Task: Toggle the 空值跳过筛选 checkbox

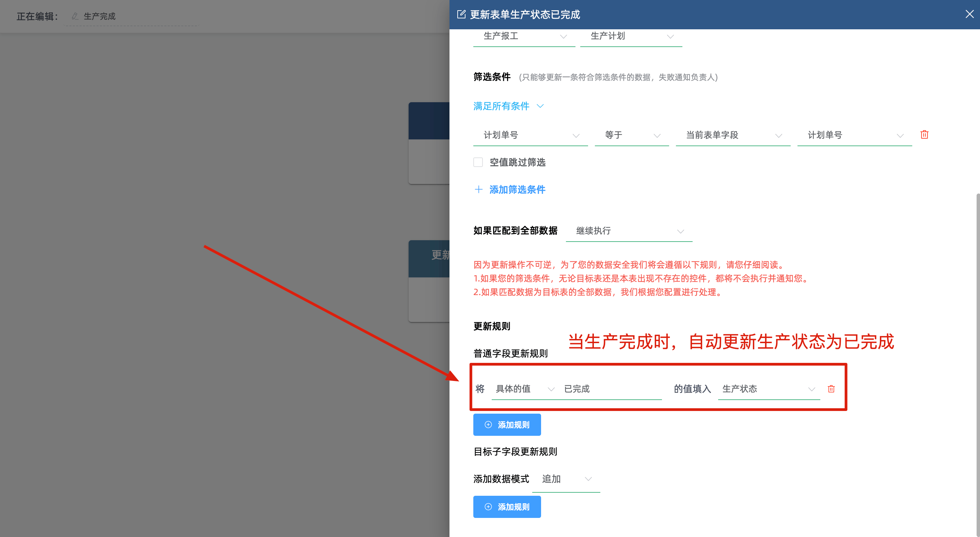Action: 478,162
